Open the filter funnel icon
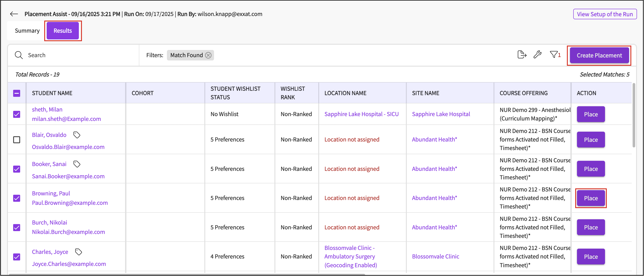The width and height of the screenshot is (644, 276). 554,55
